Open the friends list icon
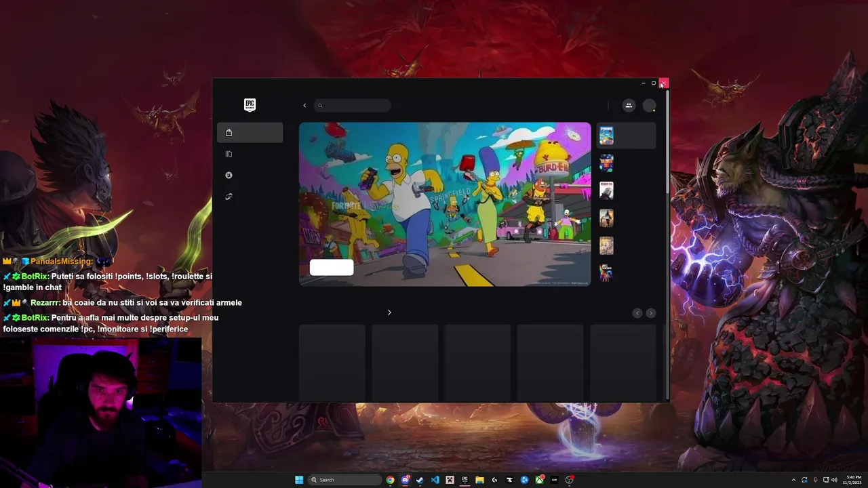 (629, 105)
